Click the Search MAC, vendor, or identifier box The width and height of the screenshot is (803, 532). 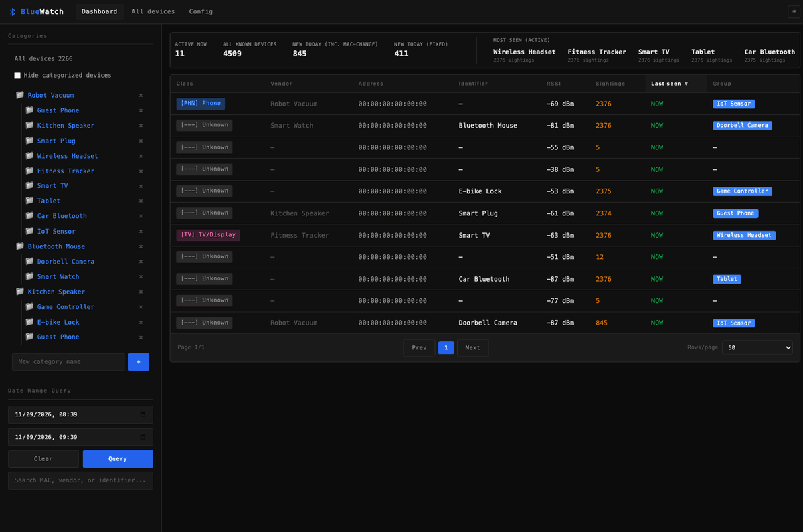pos(80,480)
